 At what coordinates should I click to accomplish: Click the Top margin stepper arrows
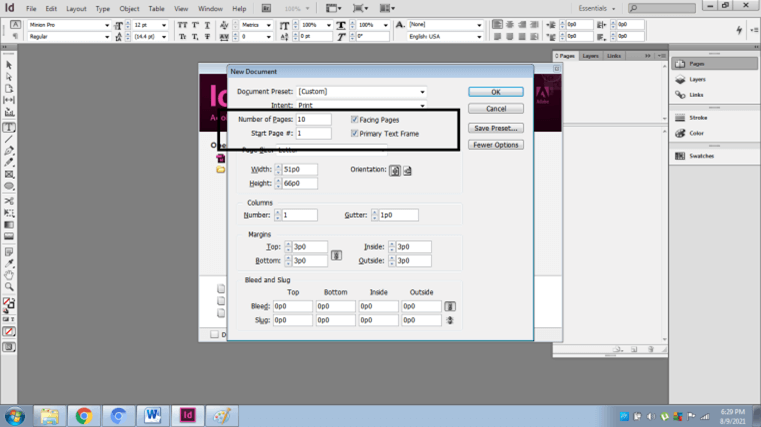coord(288,246)
